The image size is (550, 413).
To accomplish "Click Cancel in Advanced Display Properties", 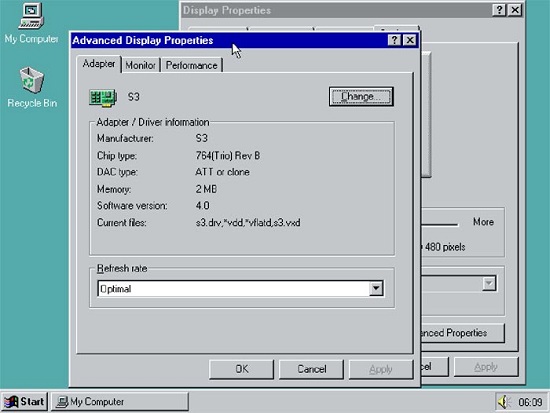I will 311,369.
